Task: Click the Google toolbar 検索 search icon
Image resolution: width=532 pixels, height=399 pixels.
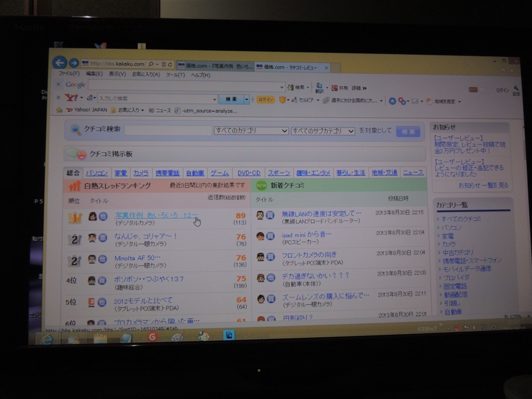Action: 290,87
